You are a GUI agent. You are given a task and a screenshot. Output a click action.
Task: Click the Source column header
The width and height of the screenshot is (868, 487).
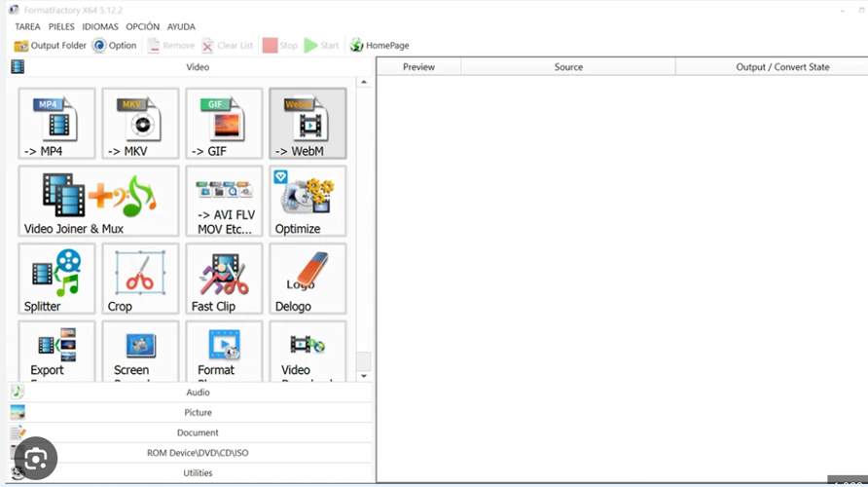point(568,67)
